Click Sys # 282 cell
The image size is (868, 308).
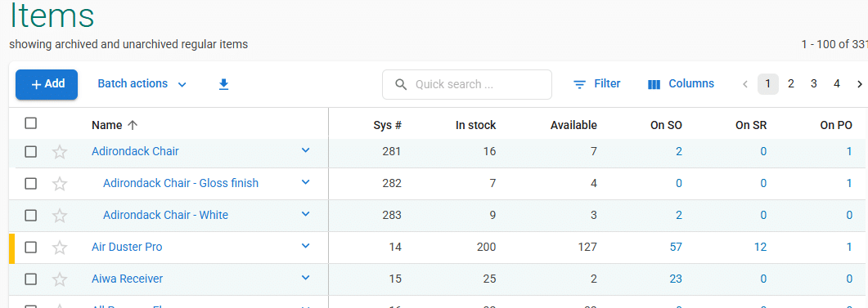click(392, 183)
